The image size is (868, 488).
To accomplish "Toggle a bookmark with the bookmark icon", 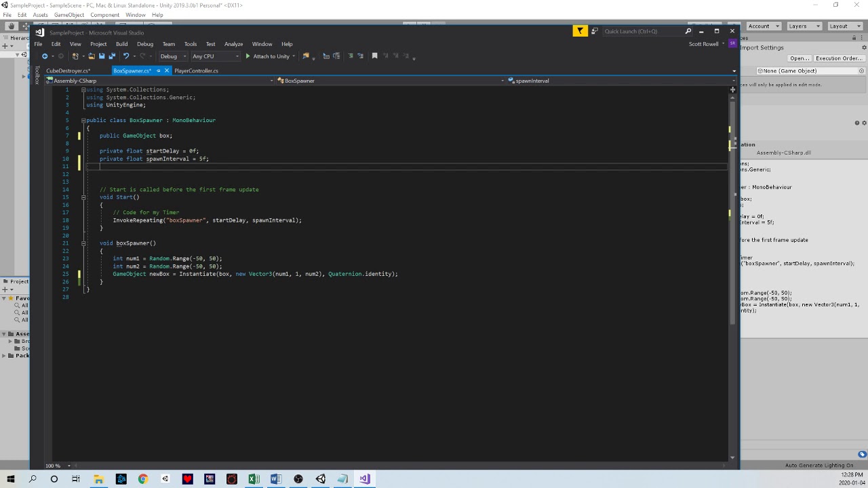I will (374, 56).
